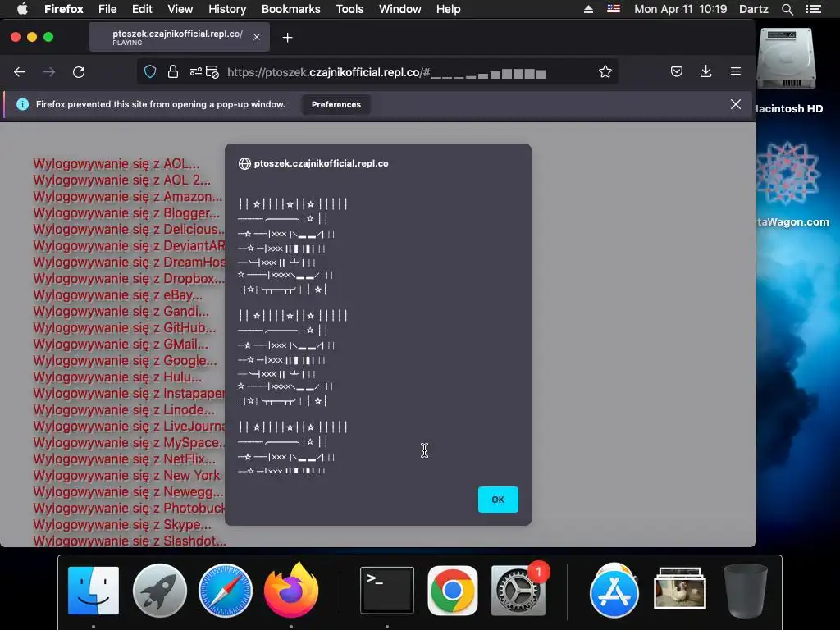Open the Bookmarks menu
Image resolution: width=840 pixels, height=630 pixels.
[x=291, y=9]
